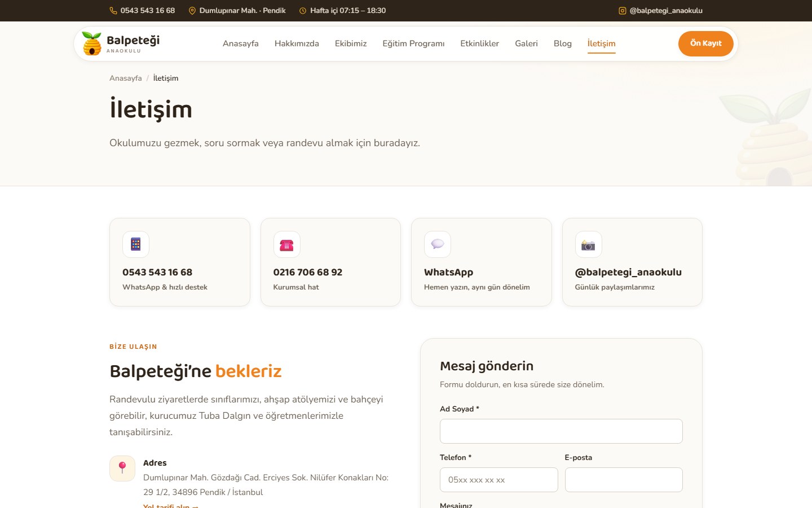Click the Anasayfa breadcrumb link

pyautogui.click(x=126, y=78)
